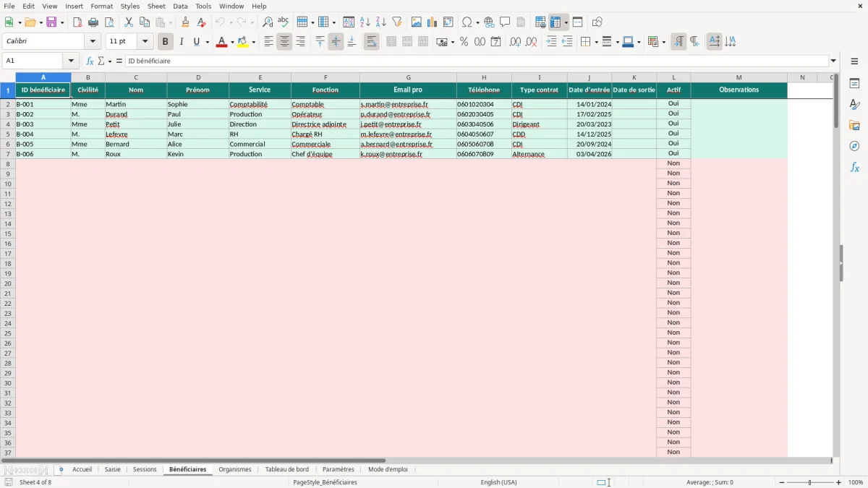
Task: Open the Show Draw Functions icon
Action: pyautogui.click(x=597, y=22)
